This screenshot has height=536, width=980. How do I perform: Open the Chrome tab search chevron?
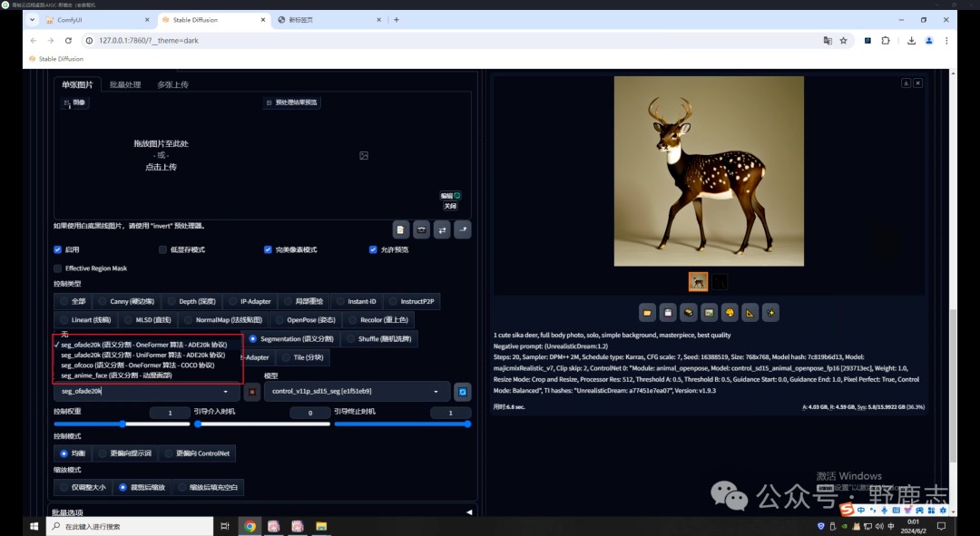click(32, 20)
